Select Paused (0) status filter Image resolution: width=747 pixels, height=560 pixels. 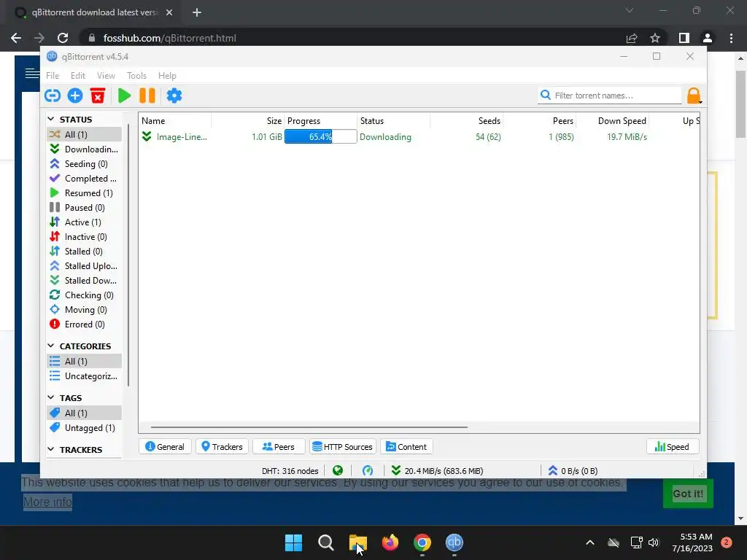tap(85, 208)
